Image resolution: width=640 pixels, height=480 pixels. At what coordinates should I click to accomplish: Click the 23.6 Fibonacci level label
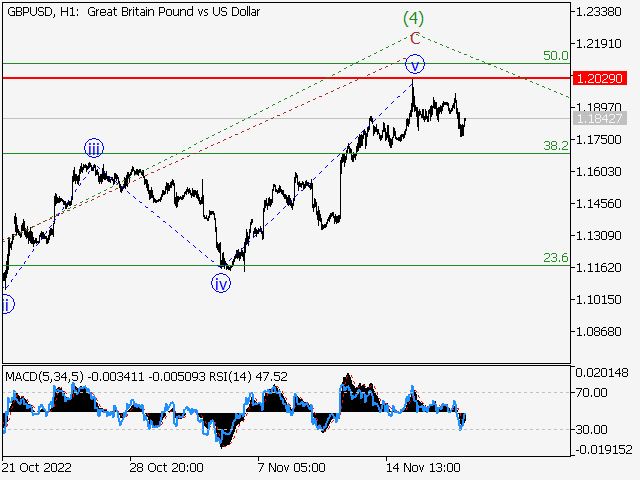(x=556, y=258)
